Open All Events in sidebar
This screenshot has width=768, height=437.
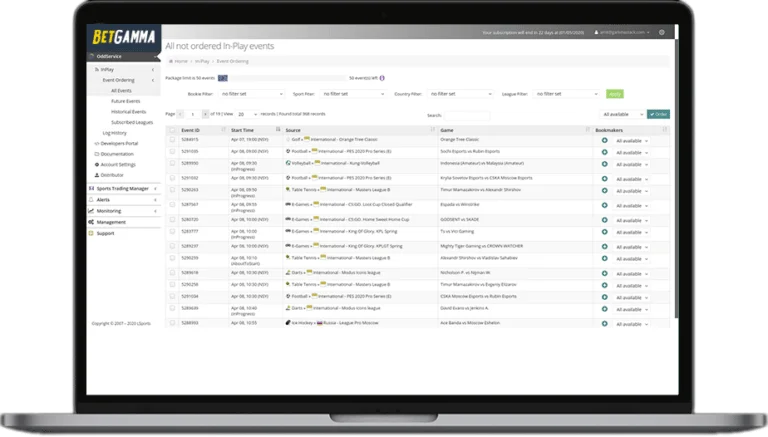[121, 91]
